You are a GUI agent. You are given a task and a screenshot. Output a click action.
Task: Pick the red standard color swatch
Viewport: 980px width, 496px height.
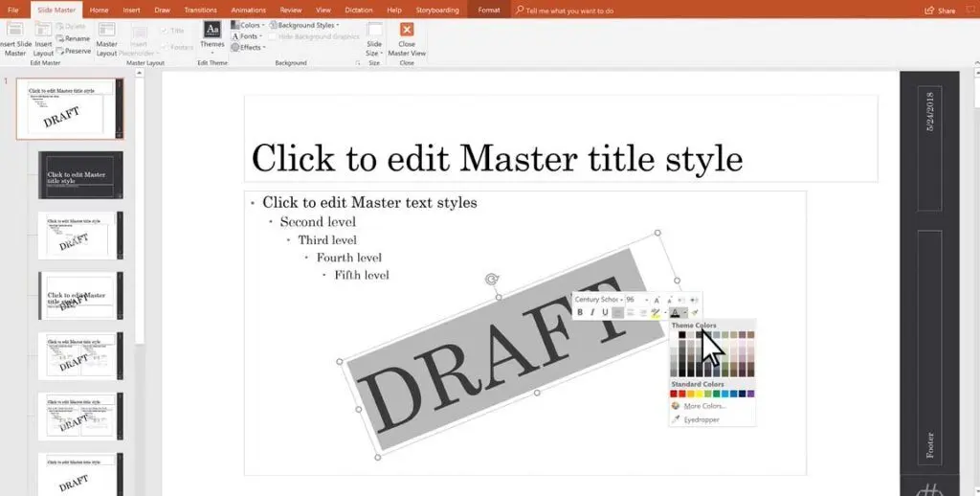681,395
